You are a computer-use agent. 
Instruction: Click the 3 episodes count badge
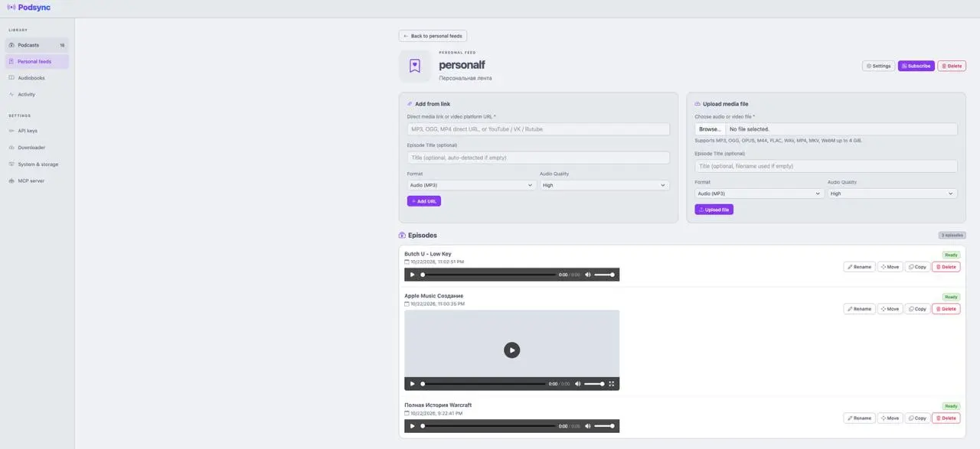point(952,236)
